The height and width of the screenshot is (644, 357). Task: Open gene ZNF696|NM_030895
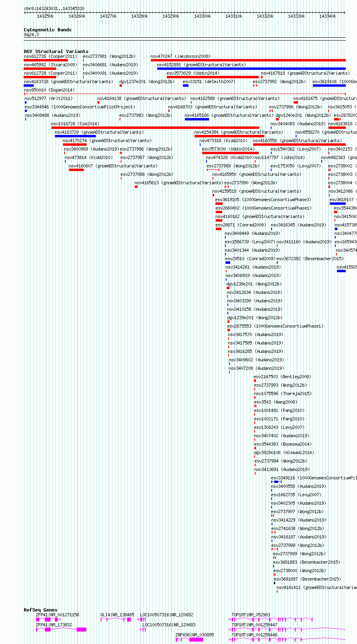(x=195, y=635)
